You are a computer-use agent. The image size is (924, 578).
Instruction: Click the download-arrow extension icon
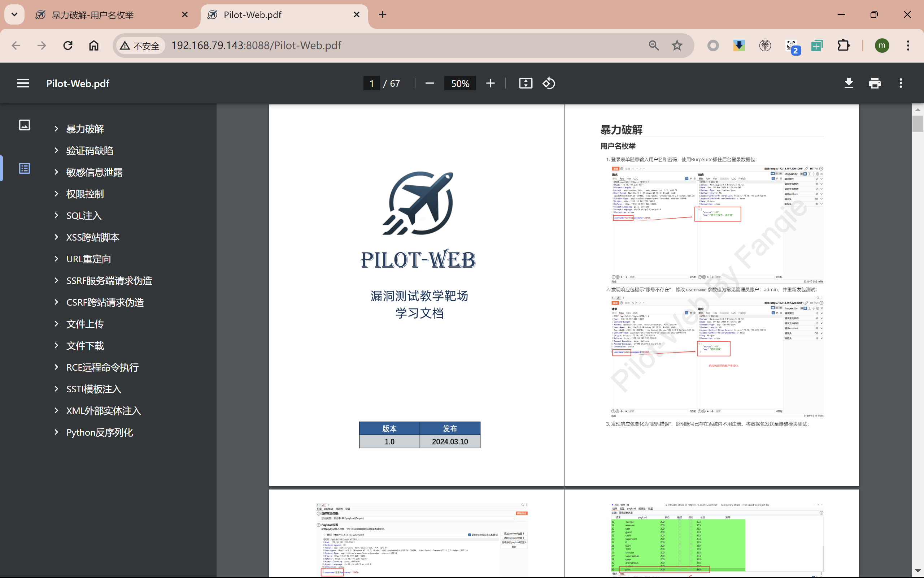pyautogui.click(x=739, y=46)
